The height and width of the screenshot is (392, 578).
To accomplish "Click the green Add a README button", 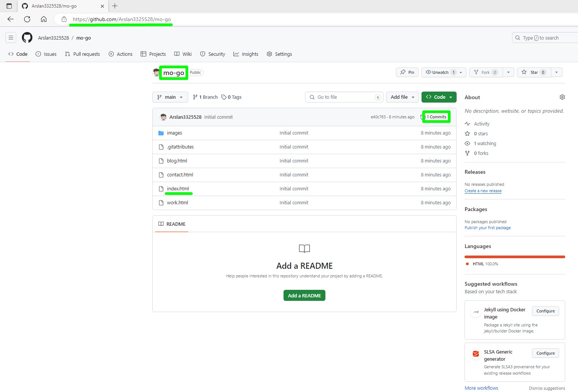I will tap(304, 296).
